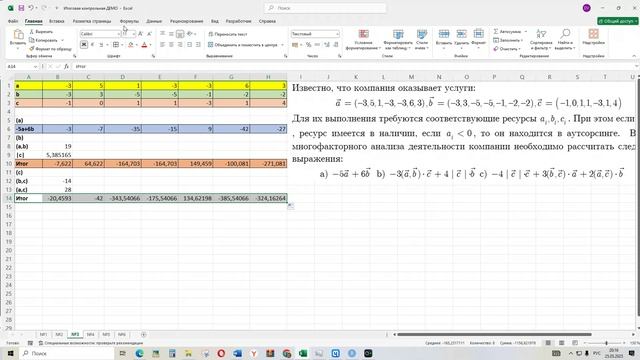Open Format as Table gallery
This screenshot has height=360, width=640.
(398, 40)
